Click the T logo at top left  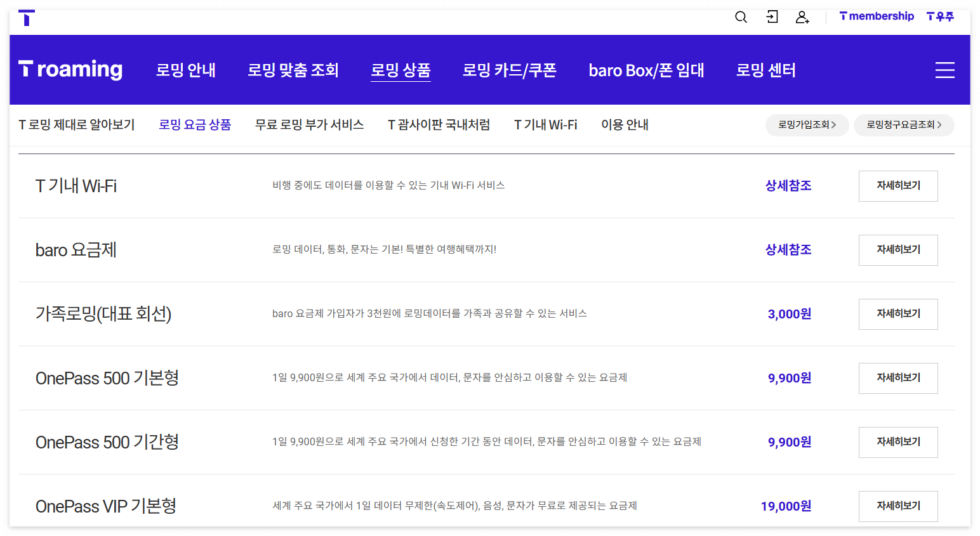pos(27,17)
